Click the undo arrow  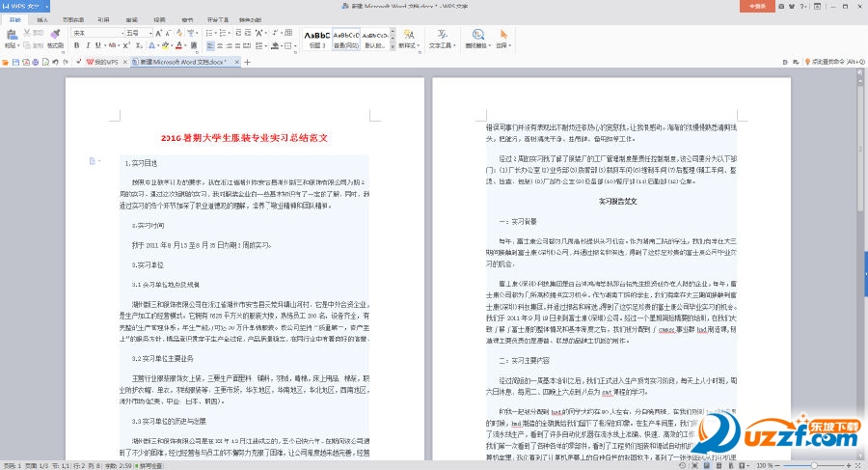pos(55,62)
